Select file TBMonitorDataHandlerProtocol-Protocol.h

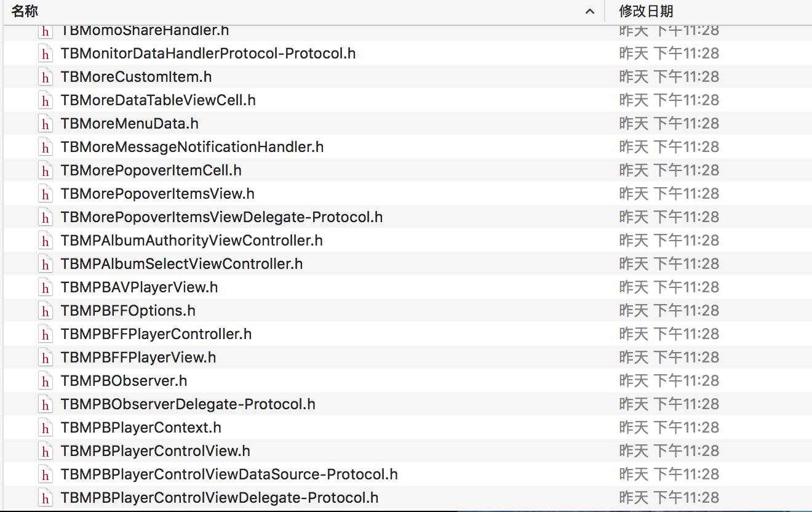[x=208, y=54]
